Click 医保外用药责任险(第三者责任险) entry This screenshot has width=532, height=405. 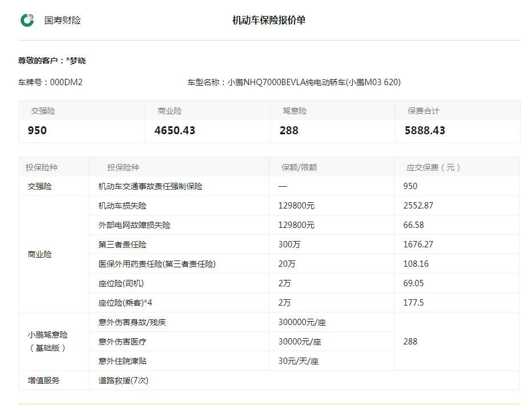click(x=157, y=264)
